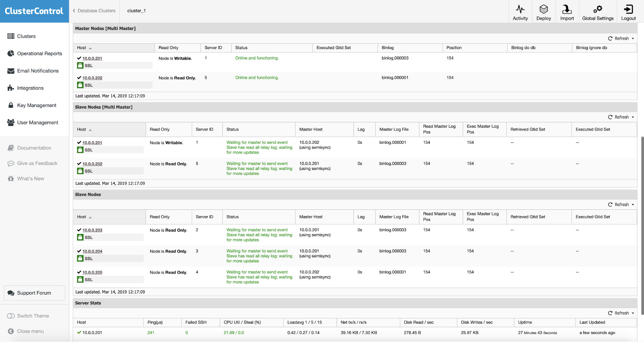
Task: Open host link 10.0.0.205
Action: 92,272
